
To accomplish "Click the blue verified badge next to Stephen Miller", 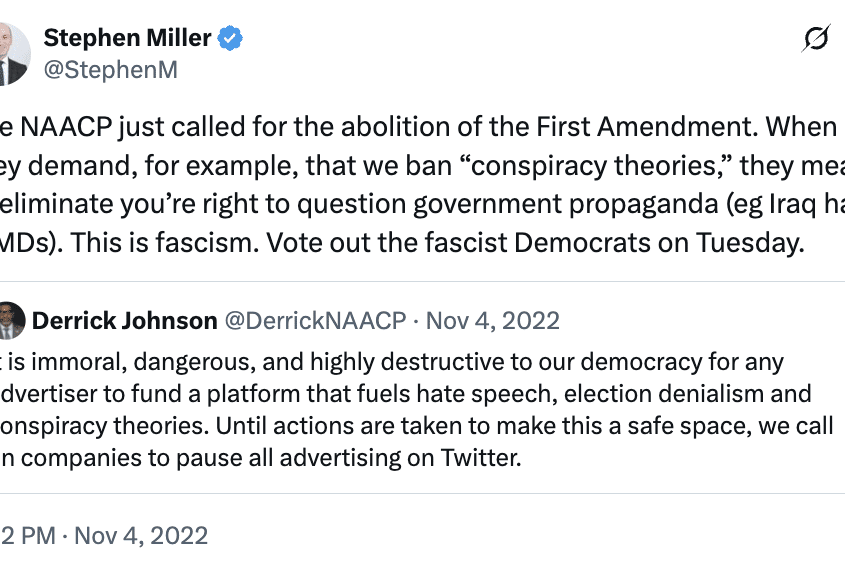I will (x=231, y=39).
